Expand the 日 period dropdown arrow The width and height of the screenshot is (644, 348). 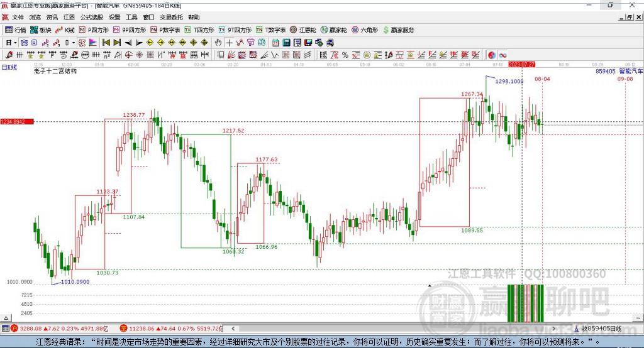coord(15,43)
